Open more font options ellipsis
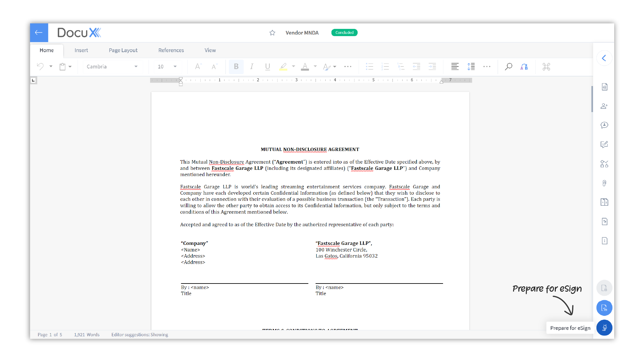Viewport: 644px width, 362px height. coord(348,67)
